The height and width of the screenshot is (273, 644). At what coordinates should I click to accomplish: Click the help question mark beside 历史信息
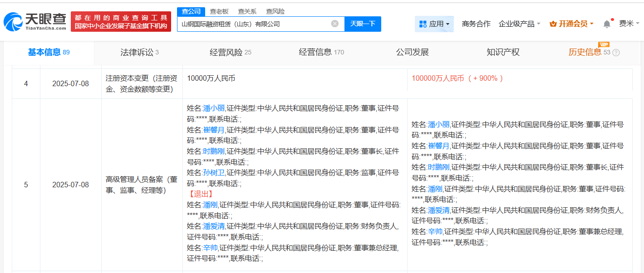[616, 53]
